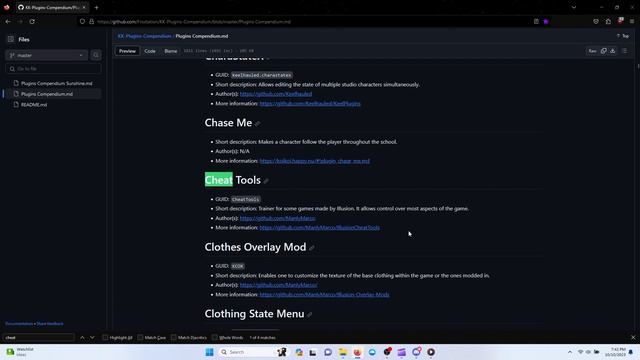The image size is (640, 360).
Task: Switch to the Blame tab
Action: (x=171, y=51)
